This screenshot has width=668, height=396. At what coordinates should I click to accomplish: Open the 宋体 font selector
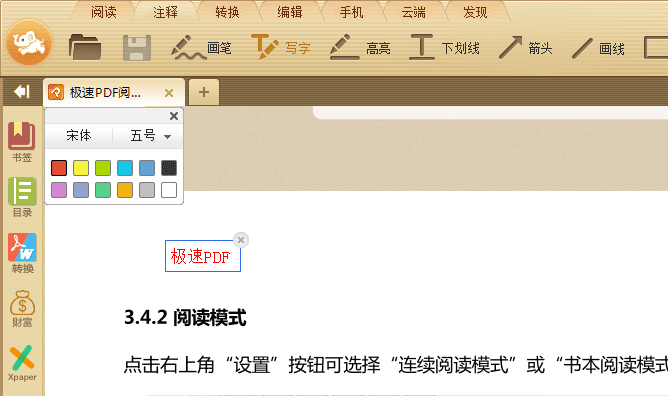pyautogui.click(x=79, y=136)
